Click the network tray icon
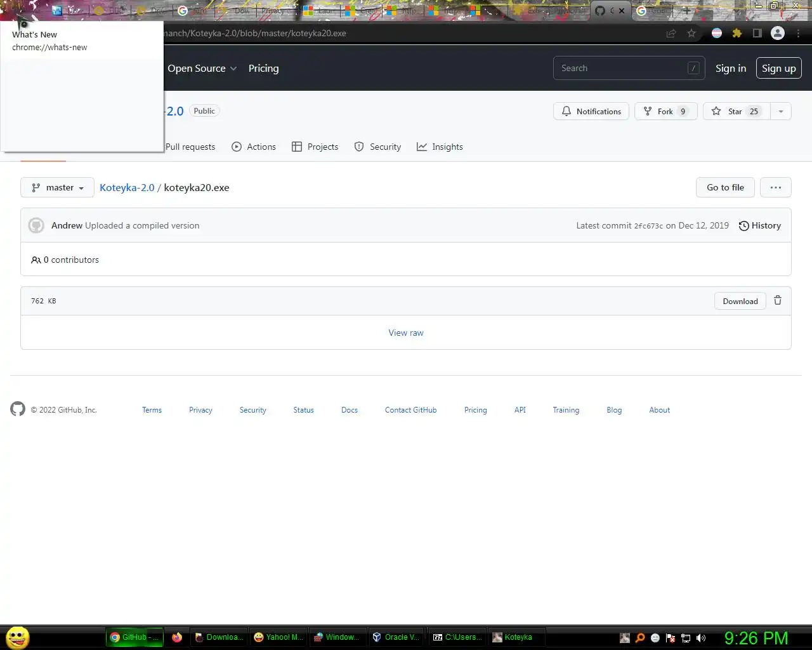812x650 pixels. pos(686,638)
